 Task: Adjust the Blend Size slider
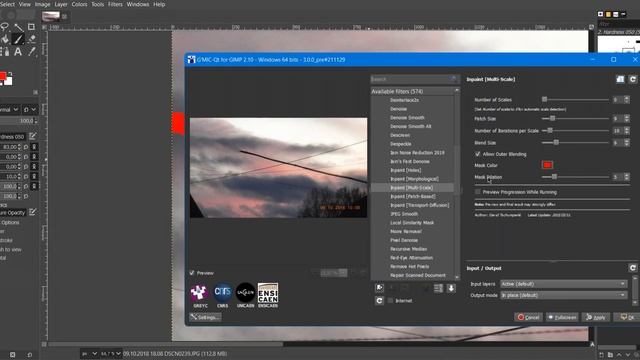coord(575,142)
